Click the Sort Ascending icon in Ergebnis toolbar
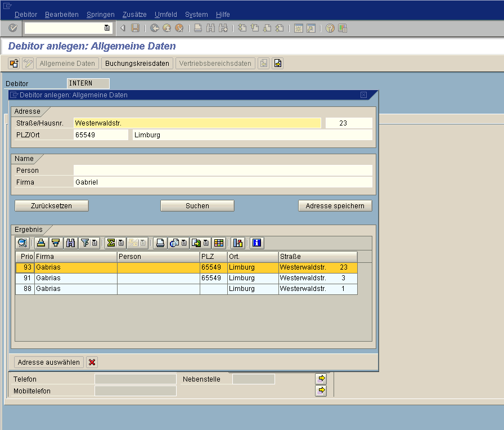This screenshot has width=504, height=430. tap(41, 243)
